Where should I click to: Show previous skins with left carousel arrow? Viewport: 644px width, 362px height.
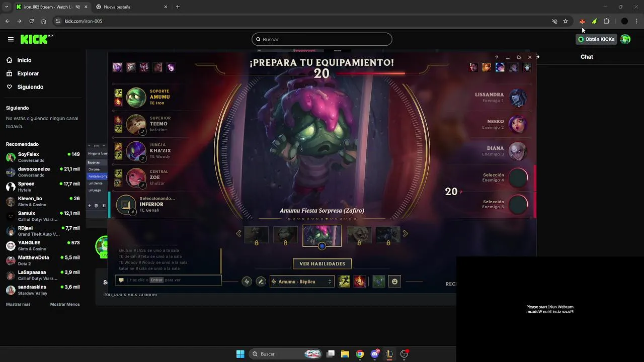pos(238,233)
